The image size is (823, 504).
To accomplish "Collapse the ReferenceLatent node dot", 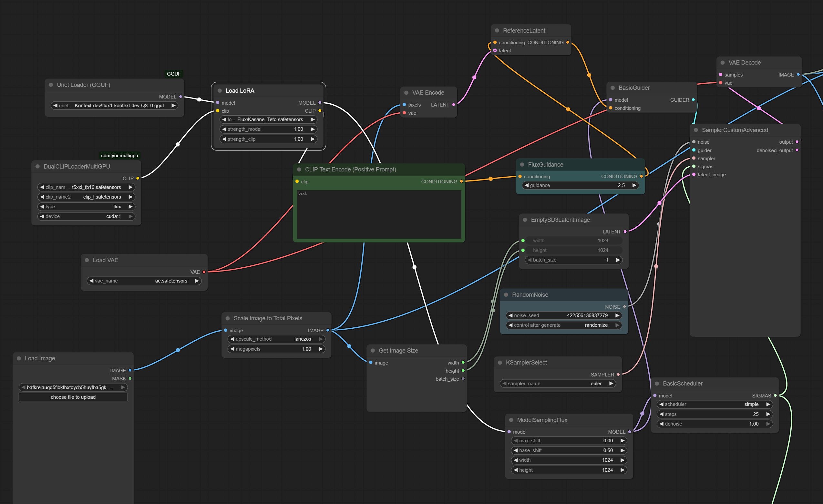I will (497, 30).
